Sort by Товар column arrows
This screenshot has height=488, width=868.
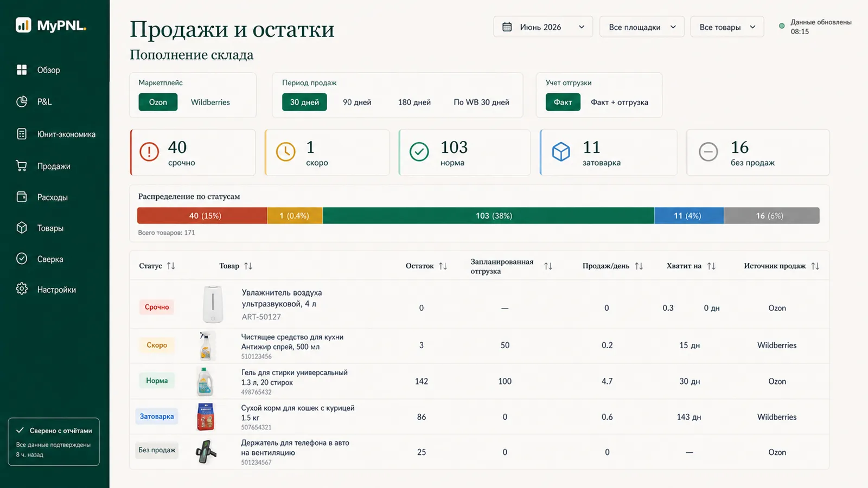tap(248, 266)
